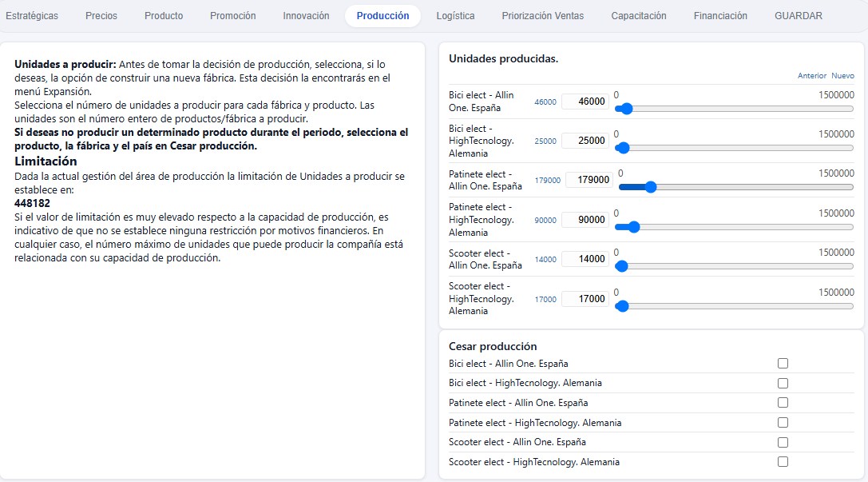The image size is (868, 482).
Task: Click slider handle for Scooter elect HighTecnology Alemania
Action: 622,306
